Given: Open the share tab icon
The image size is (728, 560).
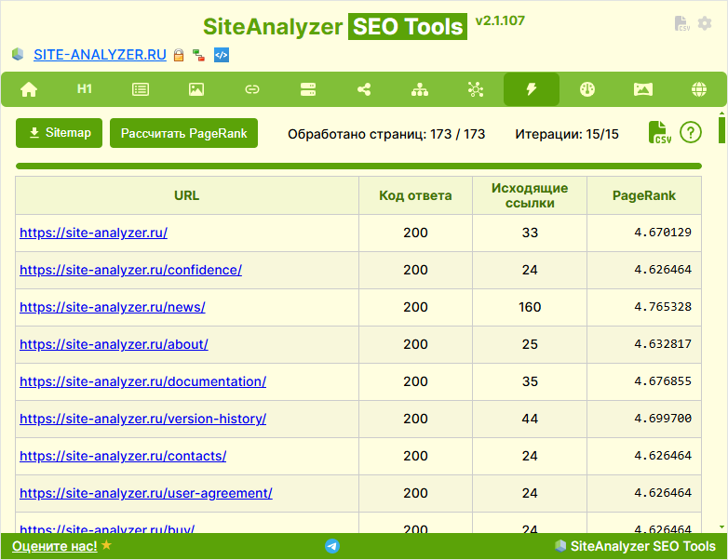Looking at the screenshot, I should tap(364, 89).
